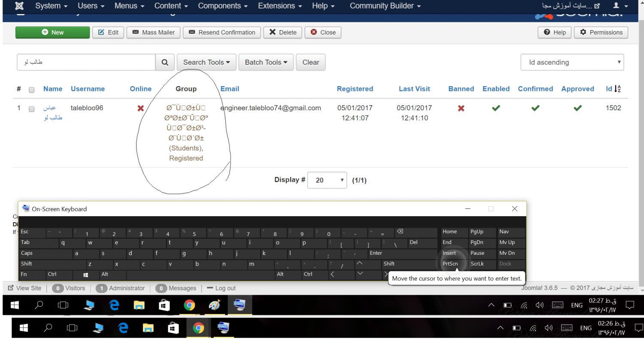
Task: Click the red X in Online column
Action: [x=140, y=108]
